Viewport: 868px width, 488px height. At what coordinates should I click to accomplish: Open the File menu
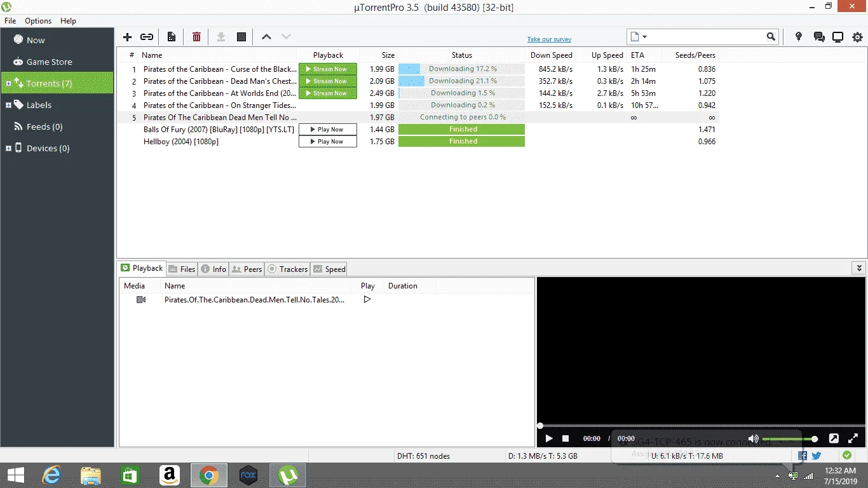10,21
